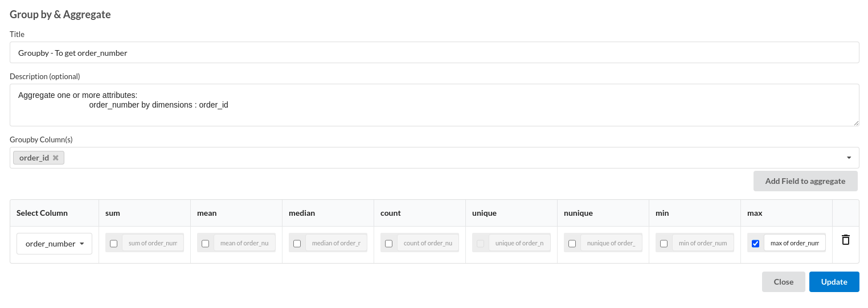Enable the min checkbox
The height and width of the screenshot is (308, 868).
coord(664,244)
